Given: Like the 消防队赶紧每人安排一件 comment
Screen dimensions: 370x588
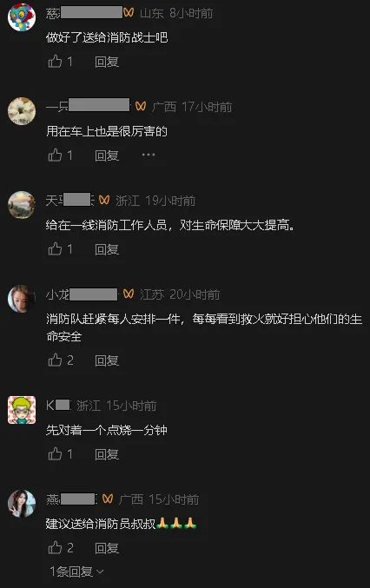Looking at the screenshot, I should [55, 360].
